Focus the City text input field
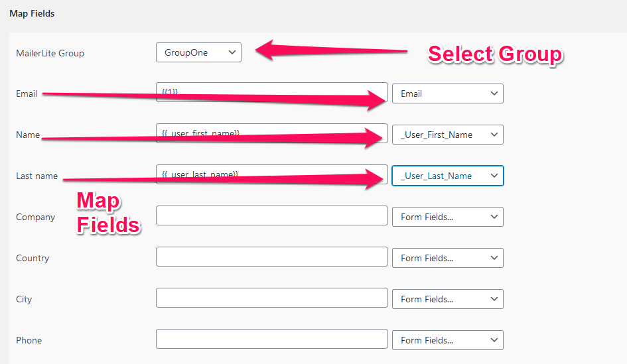627x364 pixels. click(272, 298)
